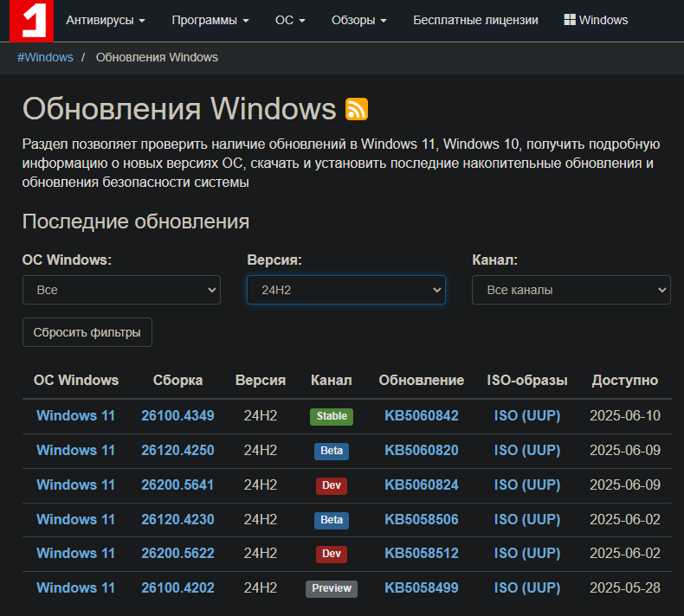Open ISO (UUP) for KB5060820 row
This screenshot has height=616, width=684.
coord(527,451)
